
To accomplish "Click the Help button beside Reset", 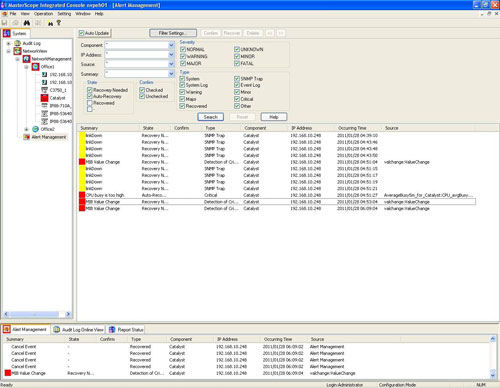I will tap(274, 117).
